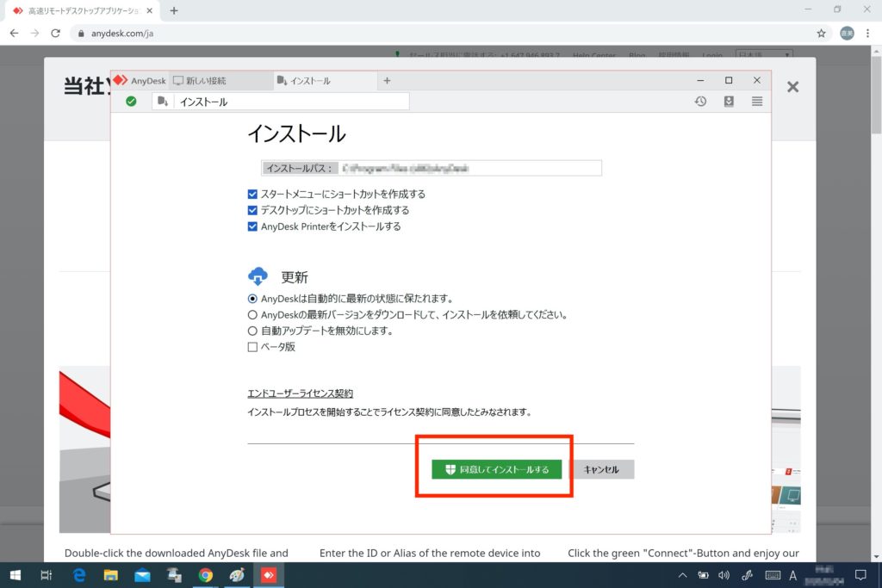
Task: Click the cloud update icon beside 更新
Action: coord(258,276)
